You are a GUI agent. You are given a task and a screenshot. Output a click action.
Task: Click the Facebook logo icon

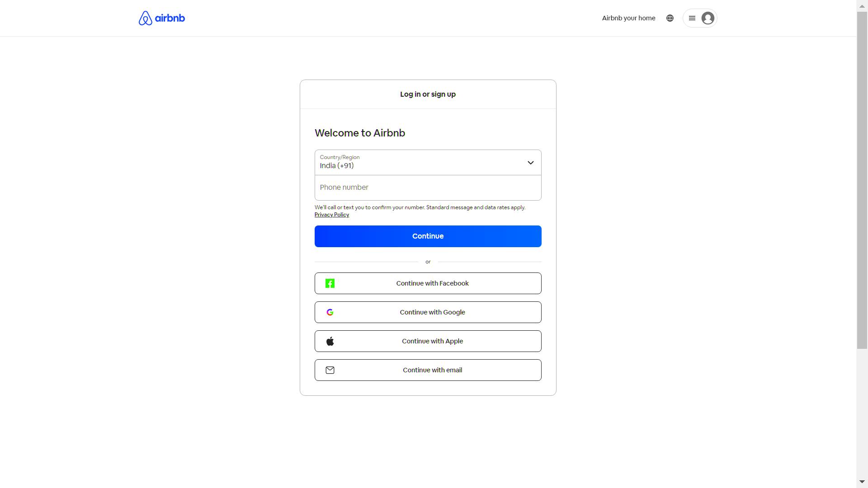330,283
